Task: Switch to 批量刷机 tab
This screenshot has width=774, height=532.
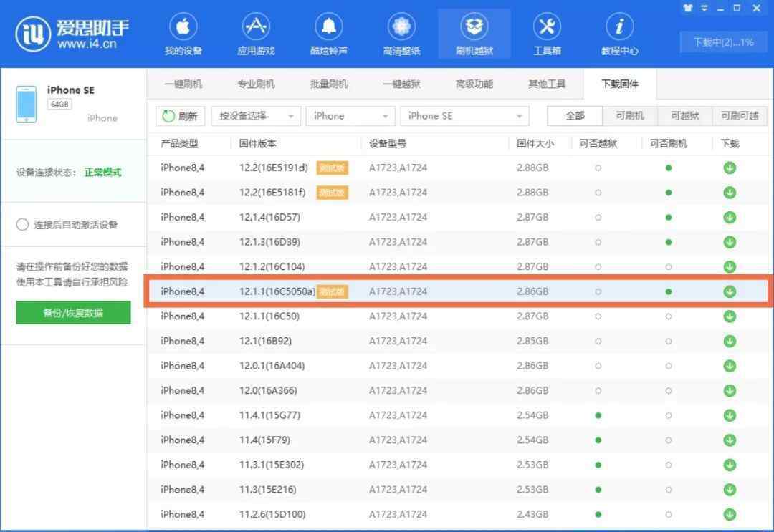Action: pyautogui.click(x=329, y=84)
